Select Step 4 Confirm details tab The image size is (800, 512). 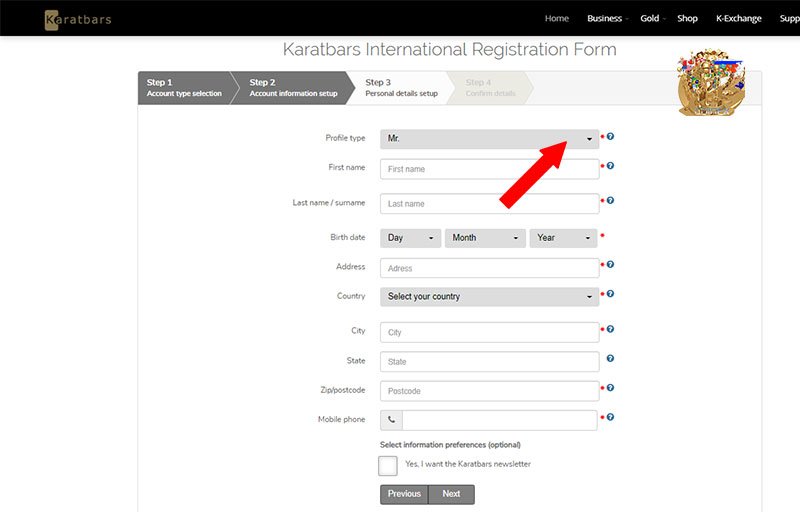(x=490, y=88)
